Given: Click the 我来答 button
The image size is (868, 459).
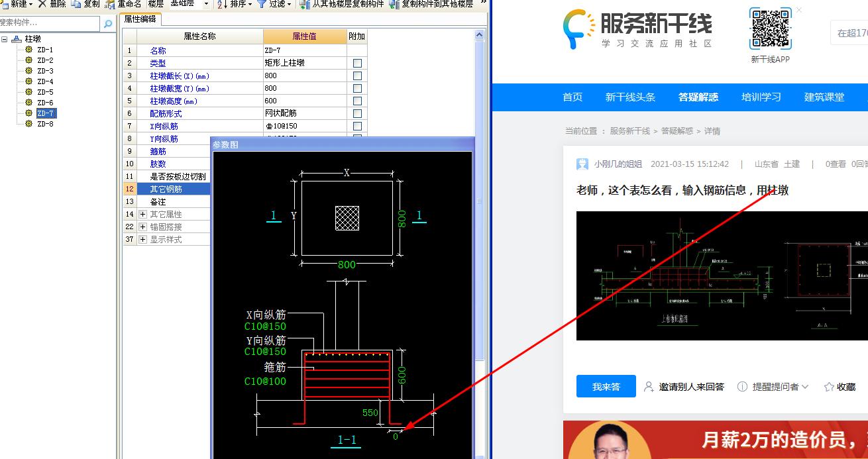Looking at the screenshot, I should (x=606, y=386).
